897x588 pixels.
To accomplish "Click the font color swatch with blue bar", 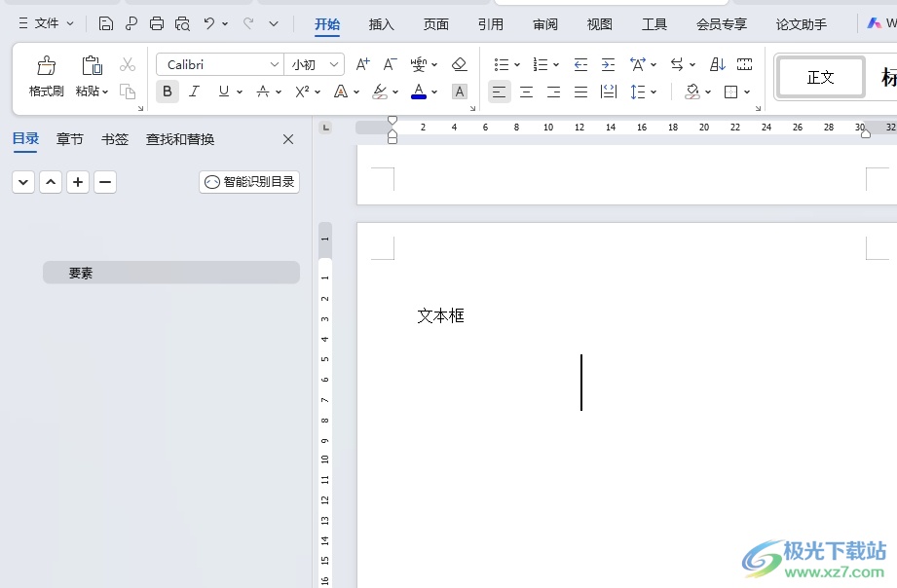I will tap(419, 92).
